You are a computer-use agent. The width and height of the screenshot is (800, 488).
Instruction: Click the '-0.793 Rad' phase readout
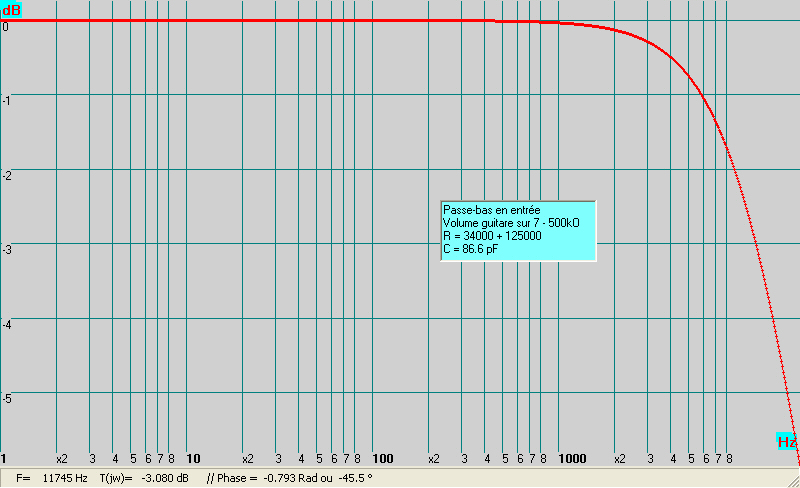tap(289, 478)
